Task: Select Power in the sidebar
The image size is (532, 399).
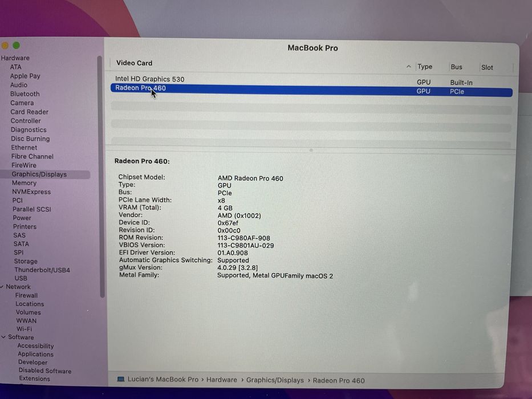Action: click(22, 218)
